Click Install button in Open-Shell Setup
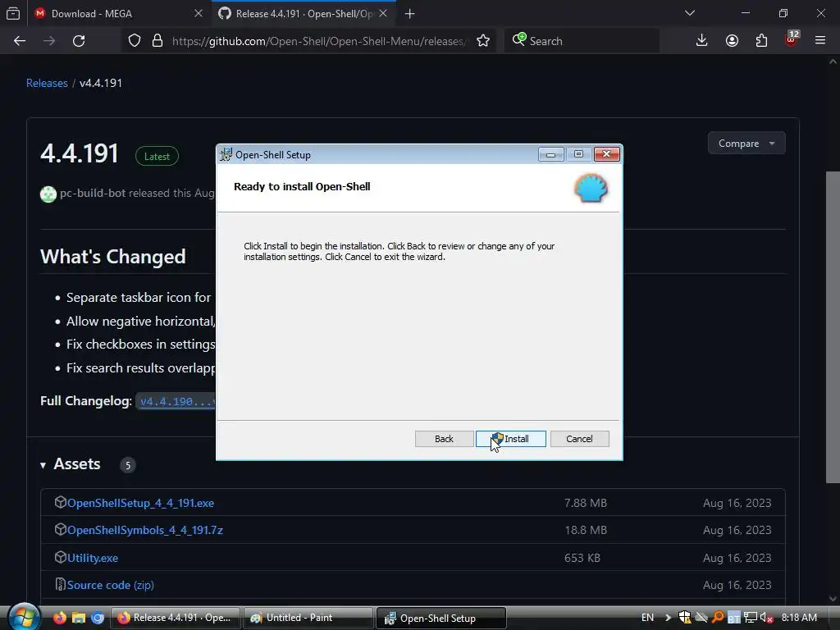 (510, 439)
